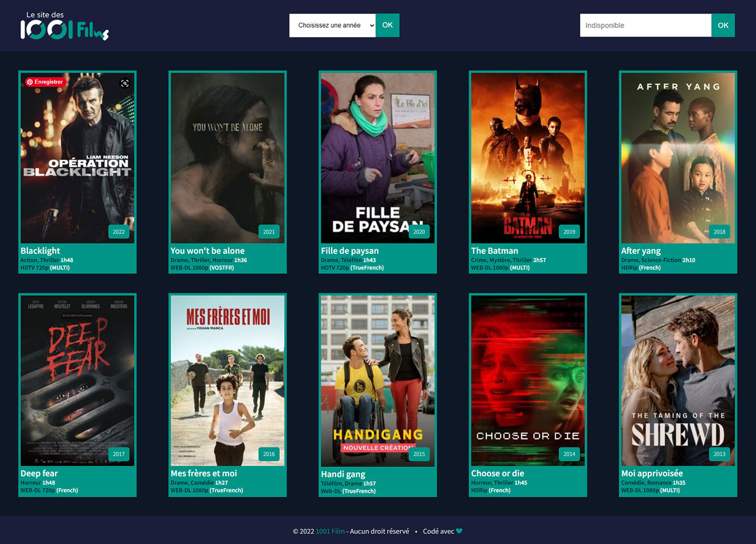Click 'HDRip (French)' under Choose or die
This screenshot has width=756, height=544.
(x=491, y=490)
